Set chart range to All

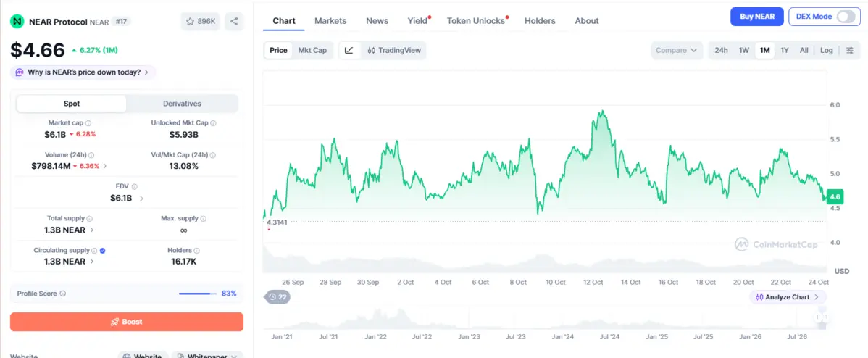pyautogui.click(x=804, y=50)
